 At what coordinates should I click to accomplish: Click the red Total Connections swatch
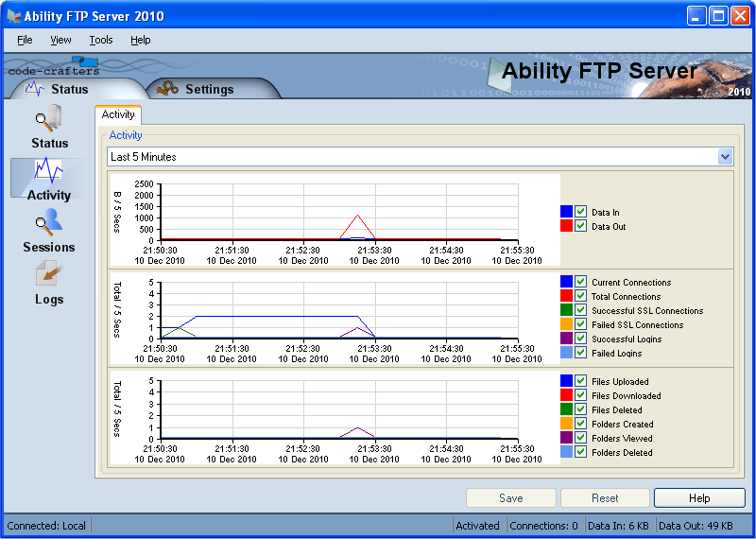pyautogui.click(x=566, y=296)
